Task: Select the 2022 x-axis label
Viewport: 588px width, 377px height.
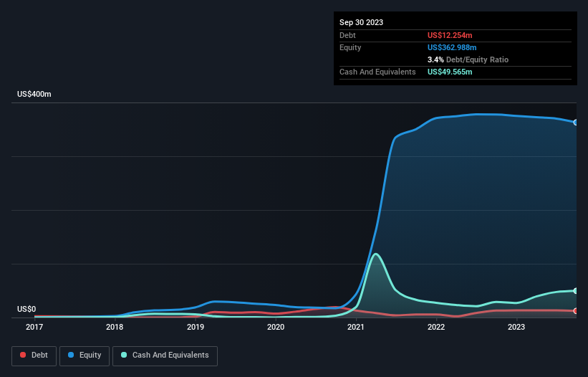Action: [x=436, y=327]
